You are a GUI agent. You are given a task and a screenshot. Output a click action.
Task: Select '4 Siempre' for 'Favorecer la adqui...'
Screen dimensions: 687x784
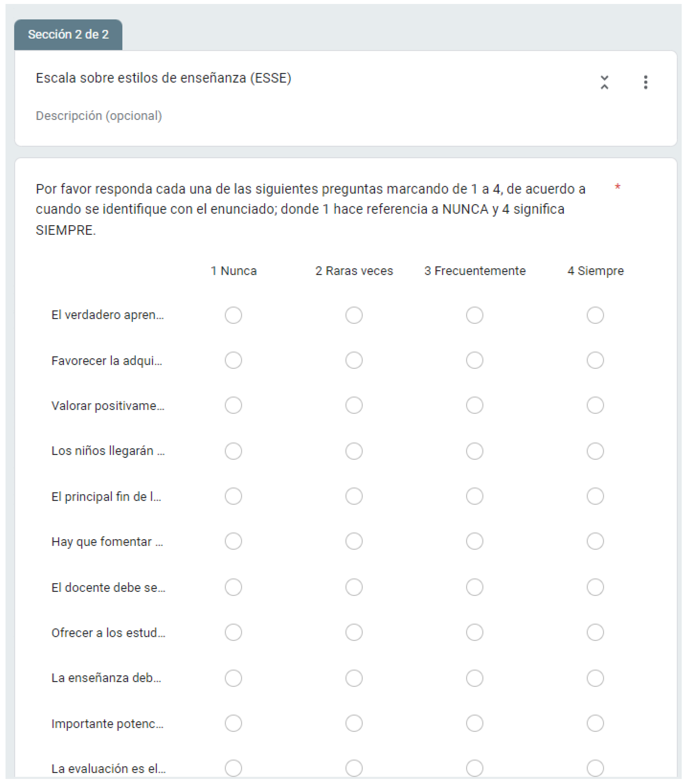coord(595,360)
